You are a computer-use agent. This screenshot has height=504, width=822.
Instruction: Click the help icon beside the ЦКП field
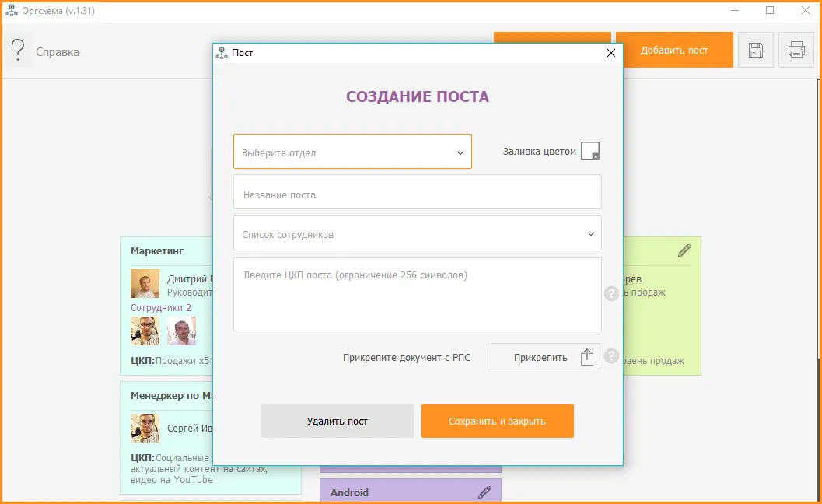click(x=611, y=294)
